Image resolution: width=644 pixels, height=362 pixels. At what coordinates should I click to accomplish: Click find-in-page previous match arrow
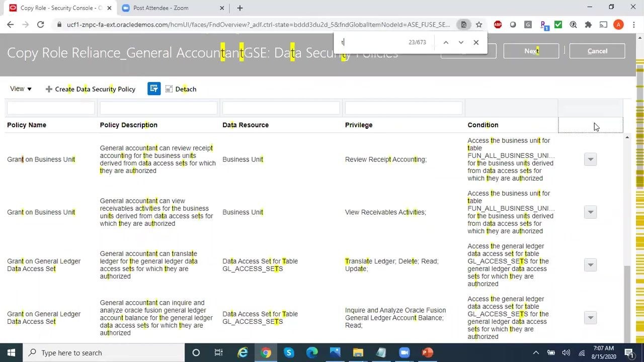[446, 42]
